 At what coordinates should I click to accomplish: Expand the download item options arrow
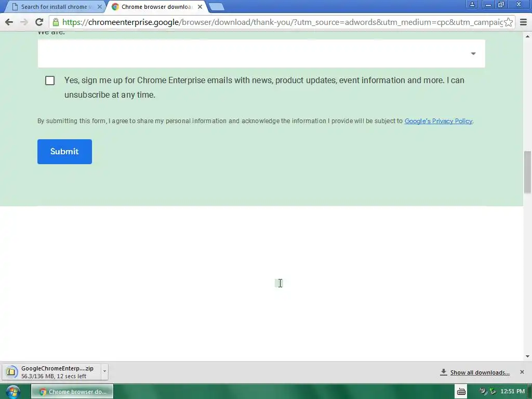104,371
